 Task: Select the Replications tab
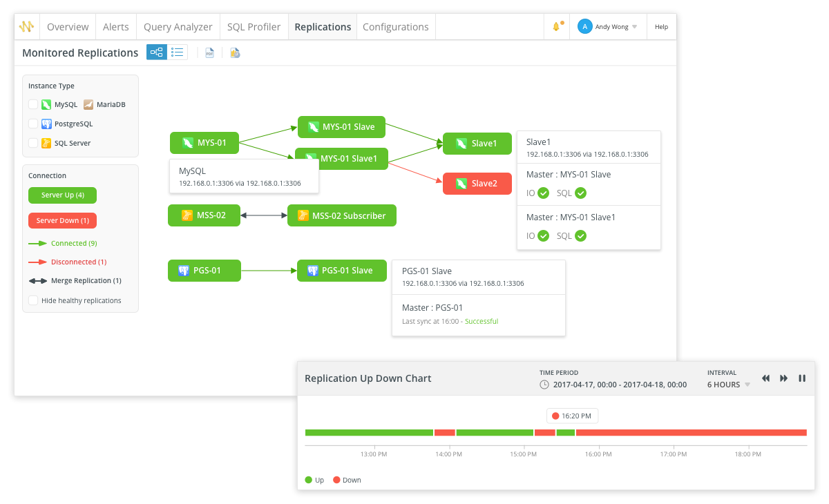click(x=323, y=27)
